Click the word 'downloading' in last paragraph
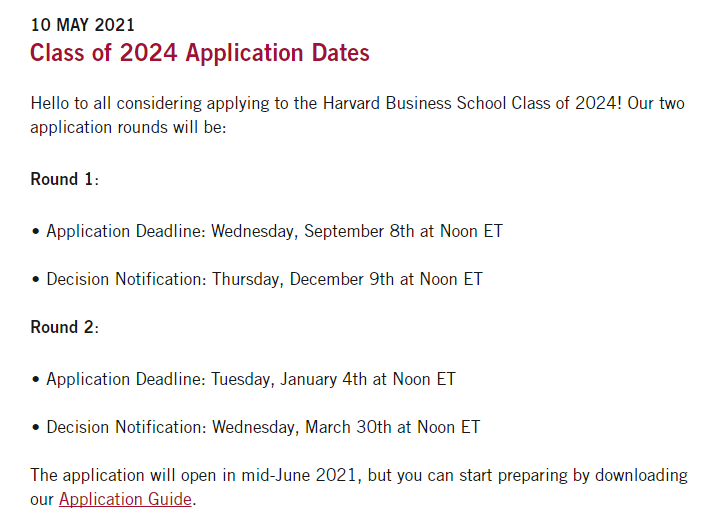 tap(641, 475)
